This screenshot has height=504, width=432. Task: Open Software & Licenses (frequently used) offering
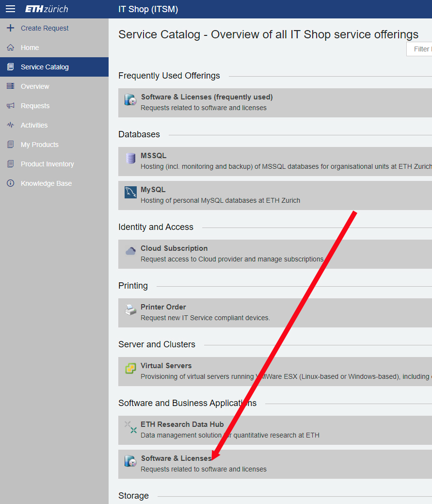[x=275, y=102]
